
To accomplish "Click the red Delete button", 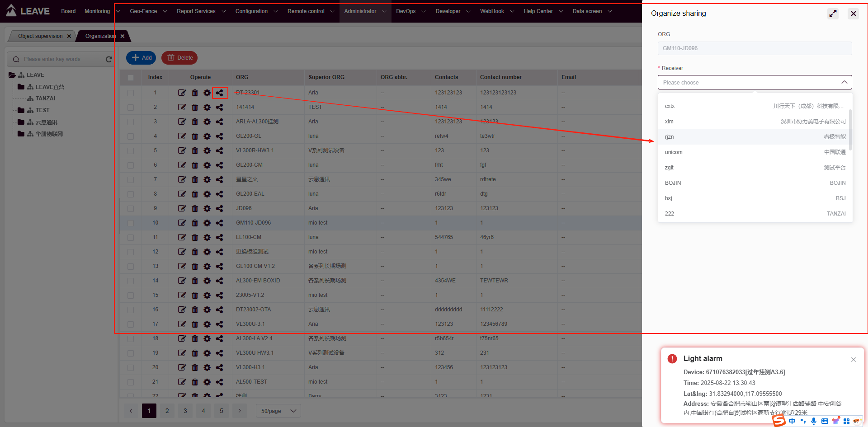I will 179,58.
